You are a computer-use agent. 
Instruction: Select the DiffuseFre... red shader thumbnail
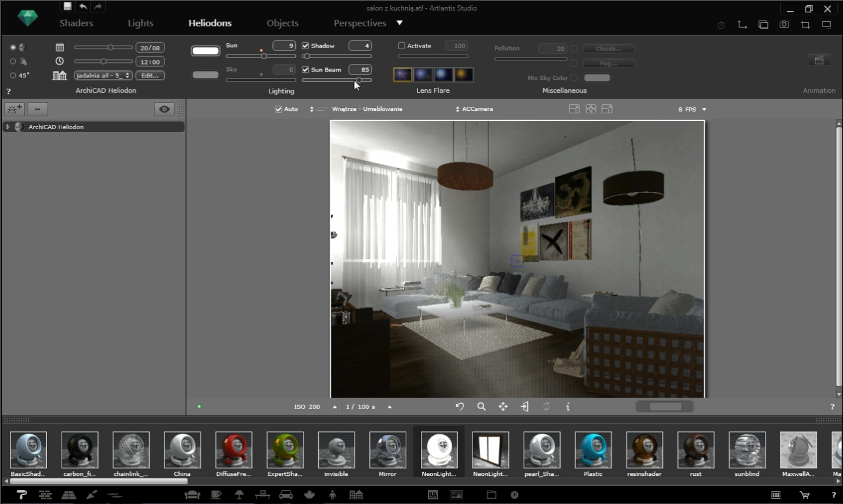[234, 450]
